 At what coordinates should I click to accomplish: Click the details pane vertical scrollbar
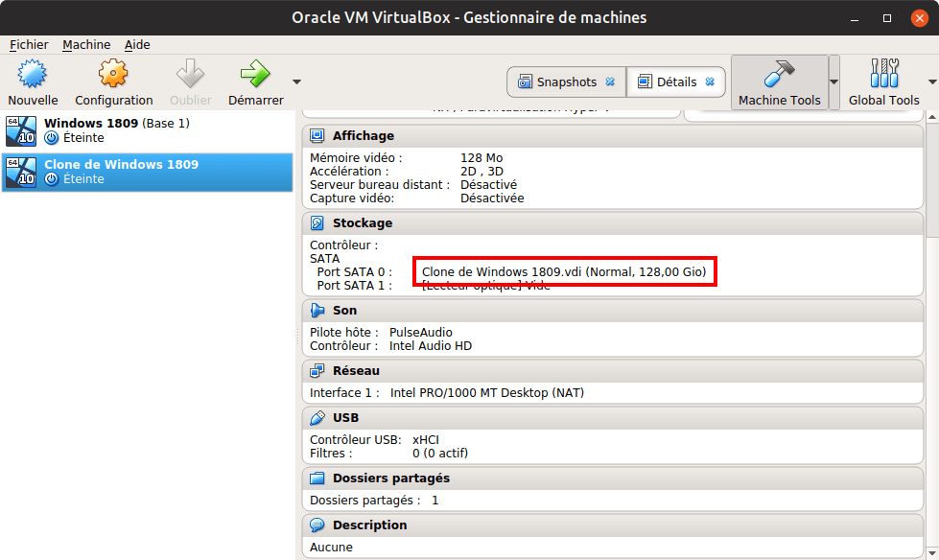(x=932, y=180)
